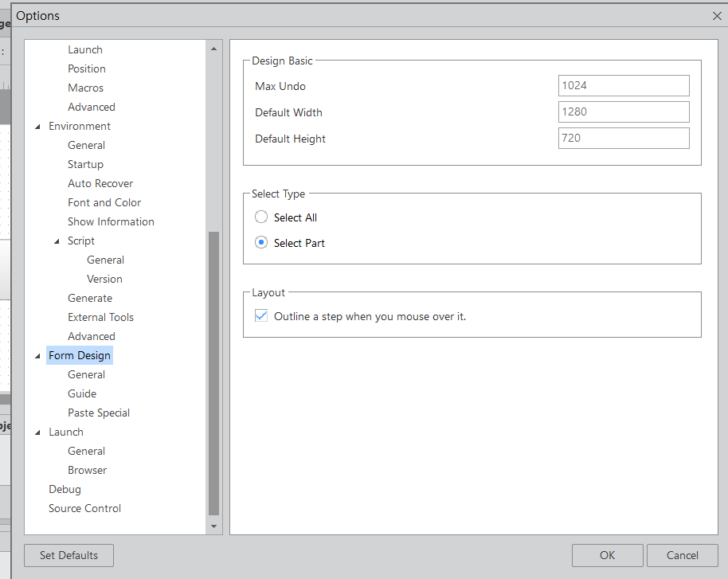Viewport: 728px width, 579px height.
Task: Open the Version tree item
Action: coord(104,279)
